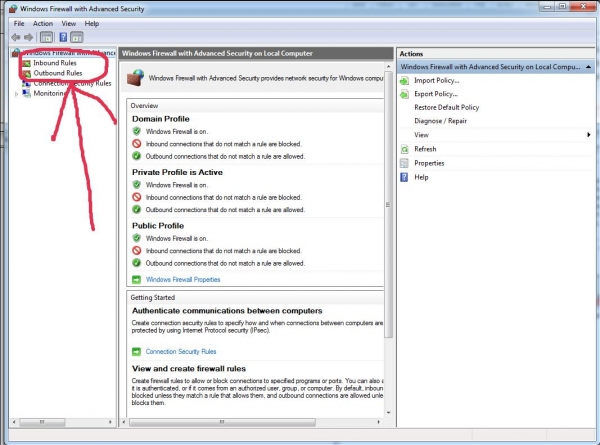The image size is (600, 445).
Task: Click center pane vertical scrollbar up arrow
Action: coord(388,67)
